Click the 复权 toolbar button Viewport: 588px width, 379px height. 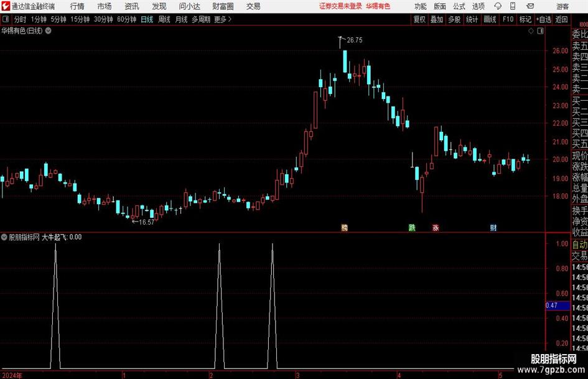[x=419, y=19]
